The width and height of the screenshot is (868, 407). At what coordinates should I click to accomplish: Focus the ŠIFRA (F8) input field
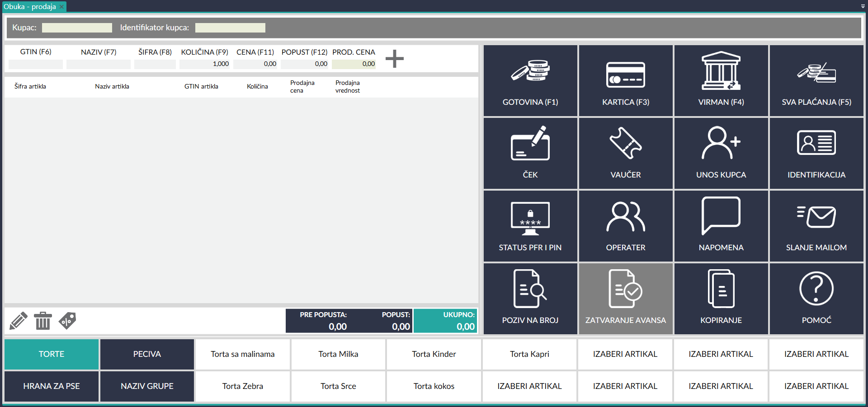pos(155,64)
